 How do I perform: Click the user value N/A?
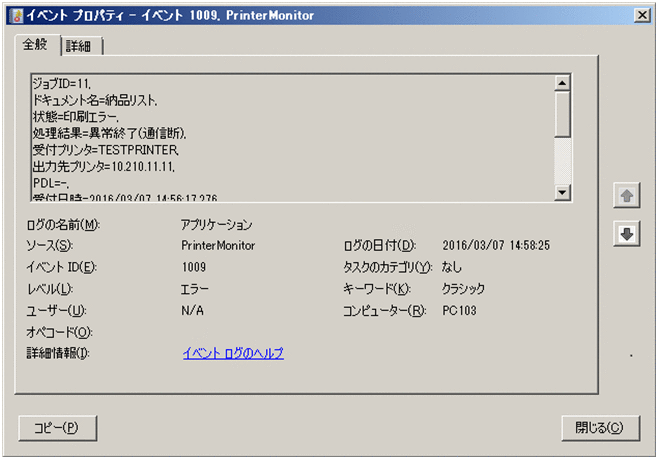pyautogui.click(x=192, y=311)
